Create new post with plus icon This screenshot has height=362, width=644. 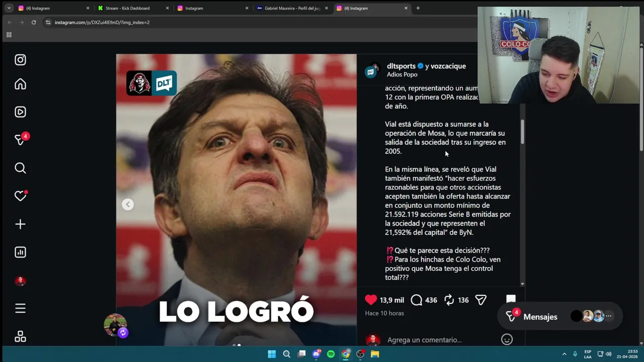(20, 224)
